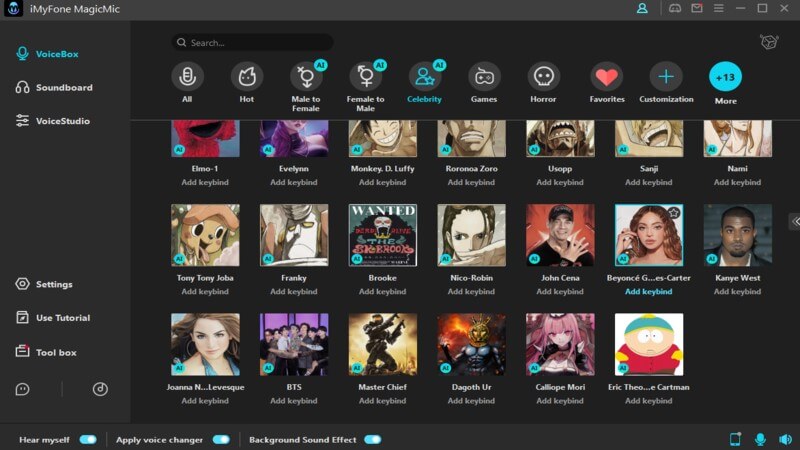
Task: Select the Tony Tony Joba voice thumbnail
Action: [205, 235]
